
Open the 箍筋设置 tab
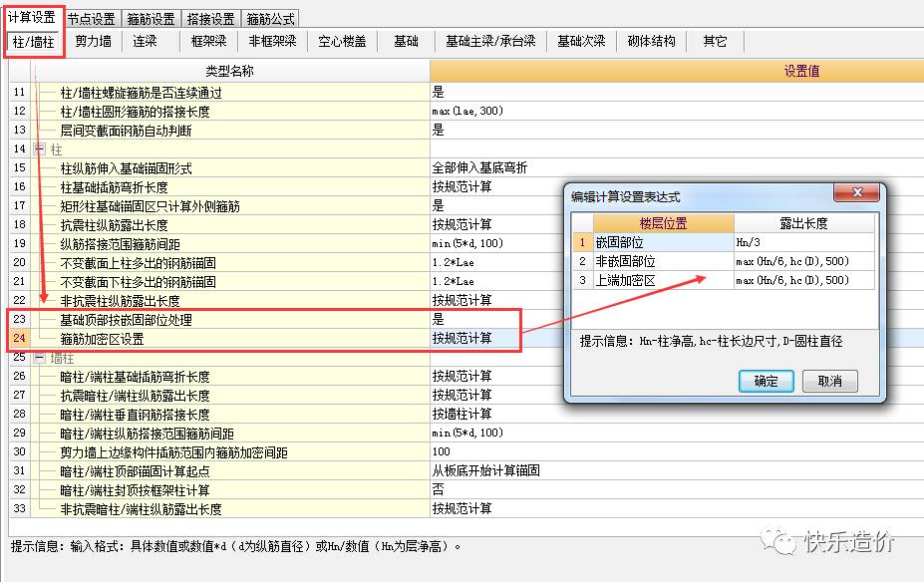coord(151,19)
